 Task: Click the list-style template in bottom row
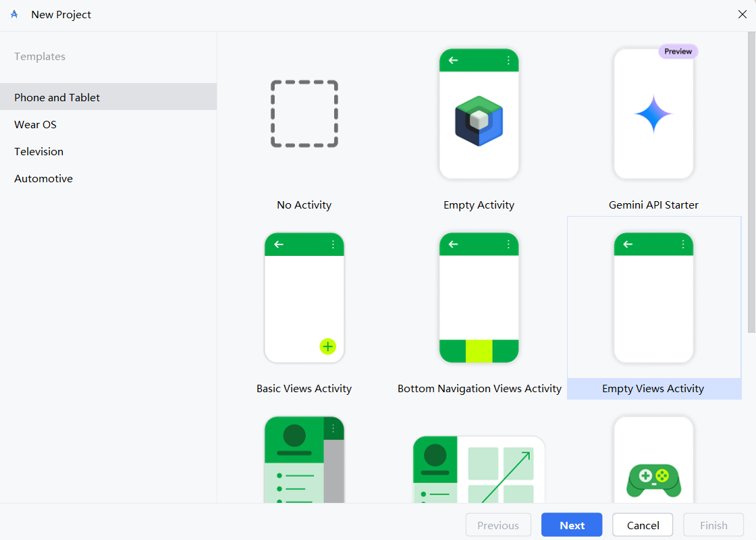pos(304,466)
